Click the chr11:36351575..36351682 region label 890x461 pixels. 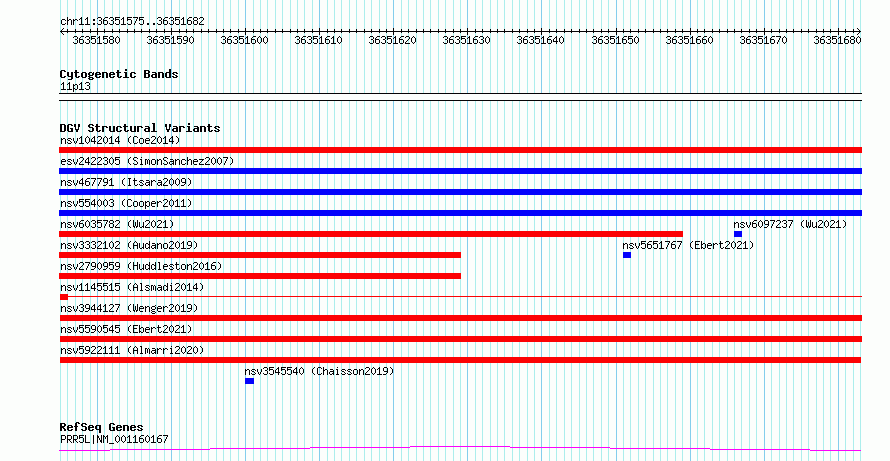tap(132, 21)
